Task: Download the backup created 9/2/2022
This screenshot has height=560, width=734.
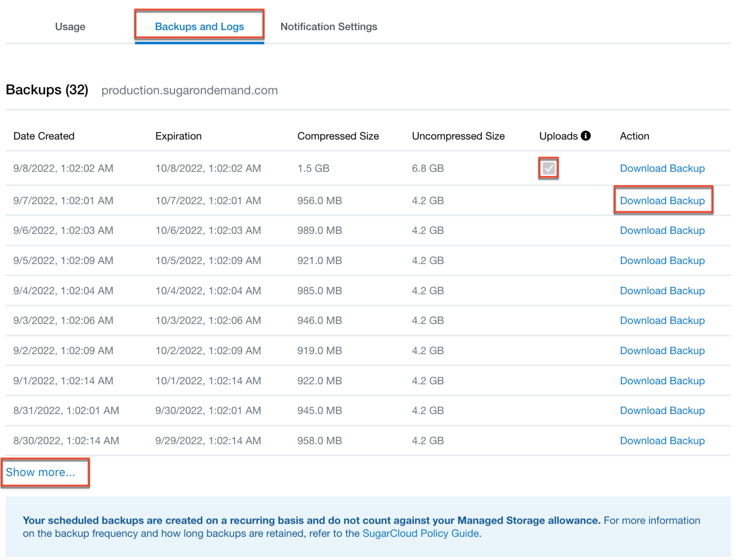Action: pos(662,350)
